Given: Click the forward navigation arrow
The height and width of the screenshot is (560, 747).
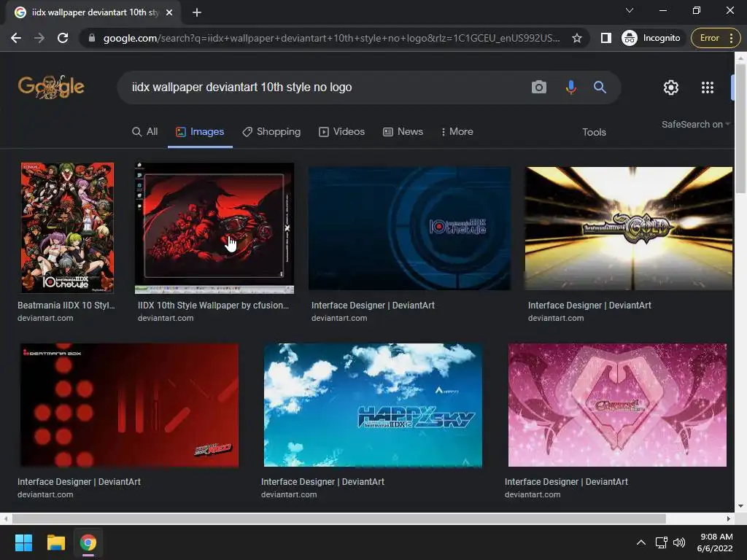Looking at the screenshot, I should click(x=39, y=38).
